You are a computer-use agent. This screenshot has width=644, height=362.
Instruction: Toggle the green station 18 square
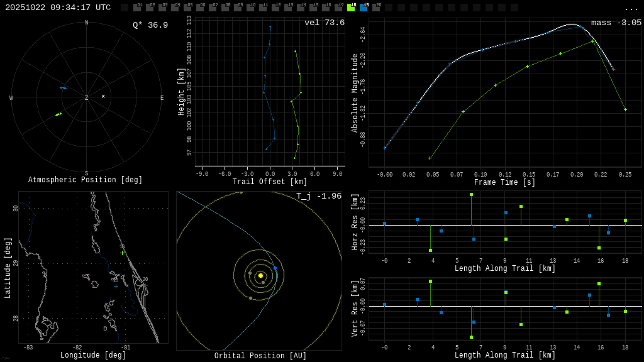pyautogui.click(x=351, y=8)
